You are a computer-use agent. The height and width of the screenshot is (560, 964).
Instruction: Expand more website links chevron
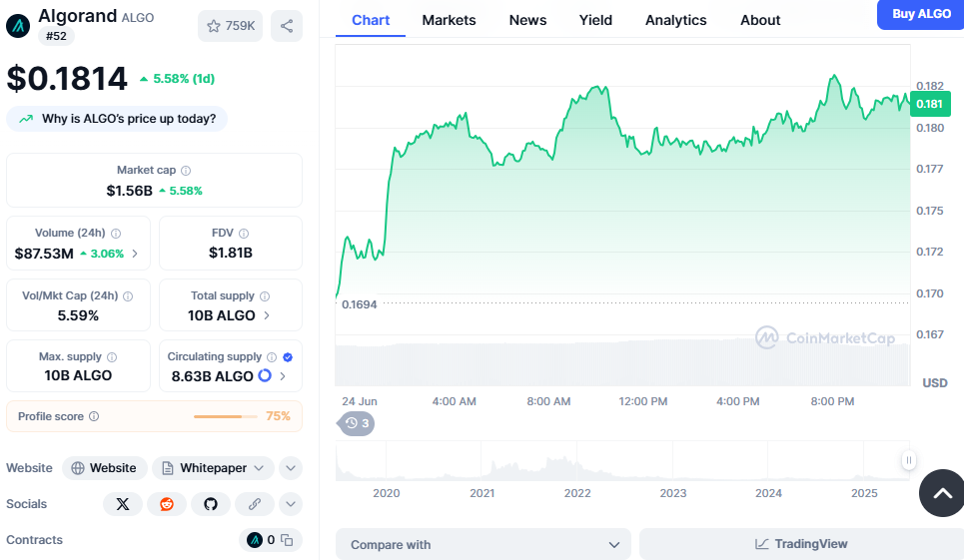291,468
